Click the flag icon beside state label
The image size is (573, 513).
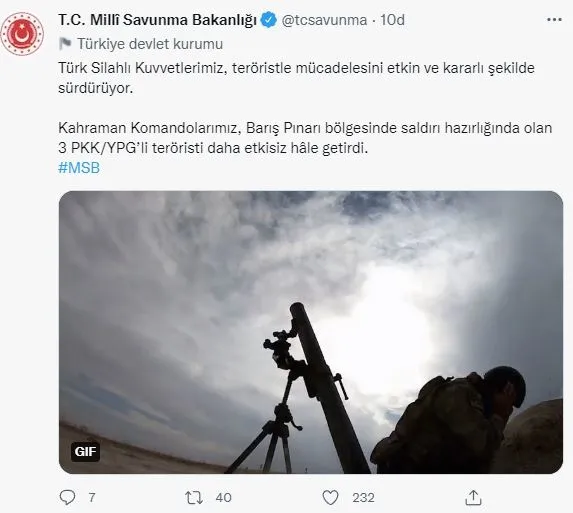pos(65,44)
